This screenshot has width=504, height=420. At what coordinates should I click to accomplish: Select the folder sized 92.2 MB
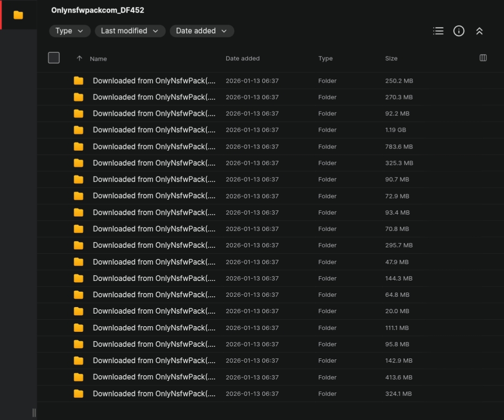point(270,113)
